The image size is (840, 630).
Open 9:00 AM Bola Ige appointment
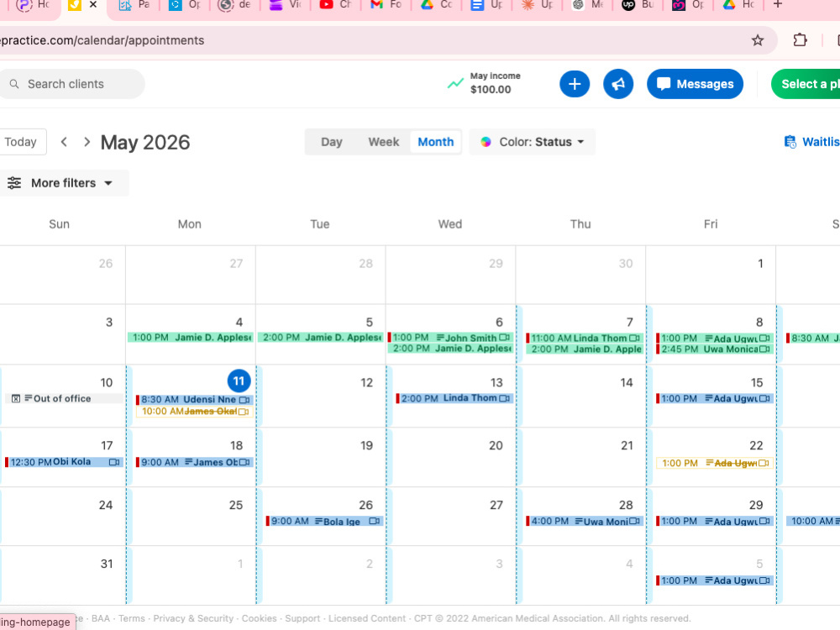(x=324, y=522)
